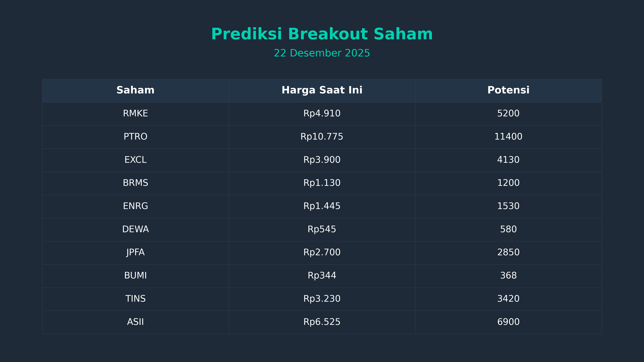Click the JPFA ticker cell
The width and height of the screenshot is (644, 362).
click(135, 252)
